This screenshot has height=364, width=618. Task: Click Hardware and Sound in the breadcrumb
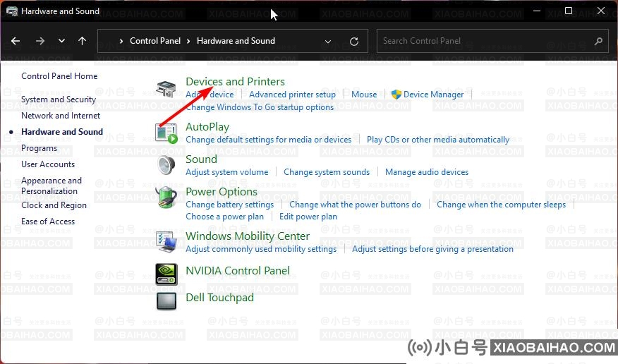pos(236,41)
